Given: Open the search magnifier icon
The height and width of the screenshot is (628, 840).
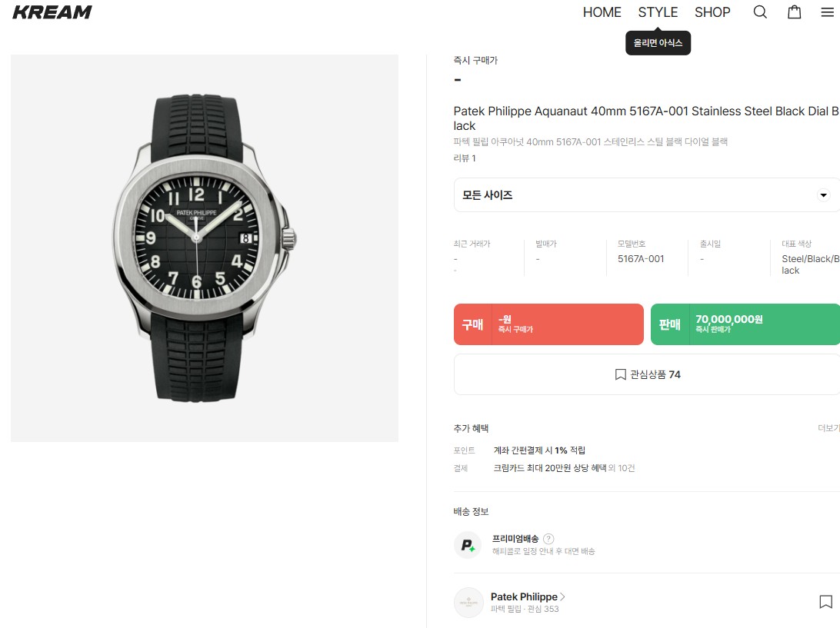Looking at the screenshot, I should click(760, 12).
